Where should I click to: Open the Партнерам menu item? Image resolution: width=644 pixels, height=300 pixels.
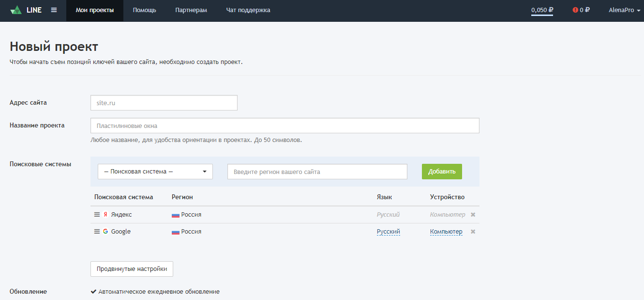click(191, 9)
